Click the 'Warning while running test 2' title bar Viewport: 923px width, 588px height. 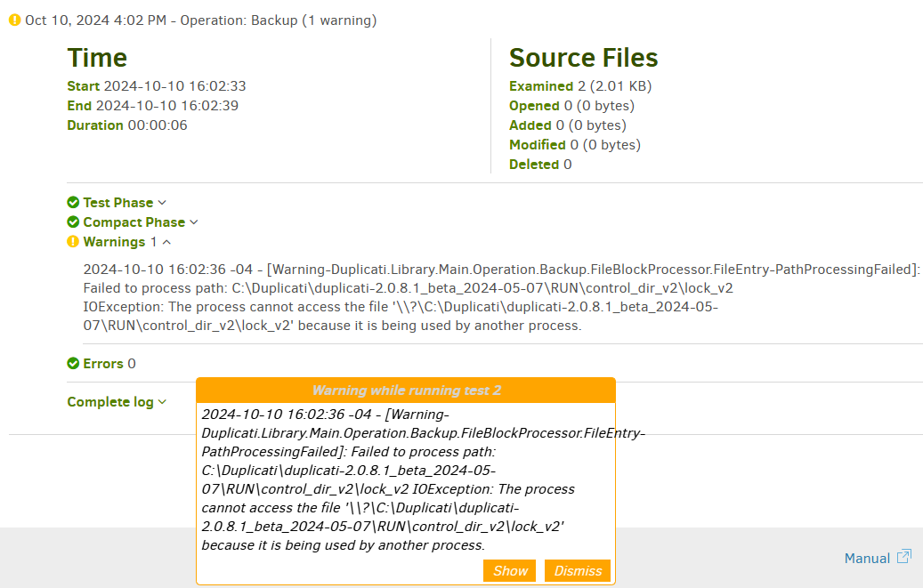[406, 391]
